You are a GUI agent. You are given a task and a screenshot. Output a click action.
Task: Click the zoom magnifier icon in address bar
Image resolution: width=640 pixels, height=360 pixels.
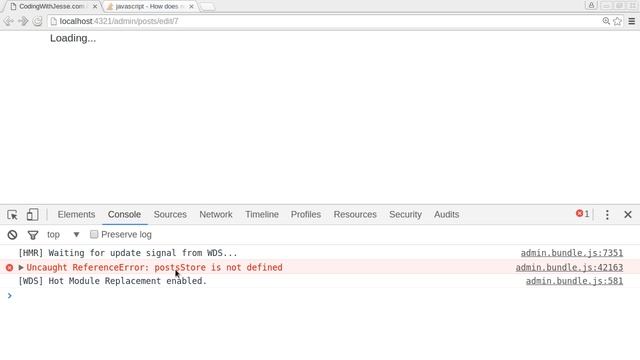click(606, 21)
